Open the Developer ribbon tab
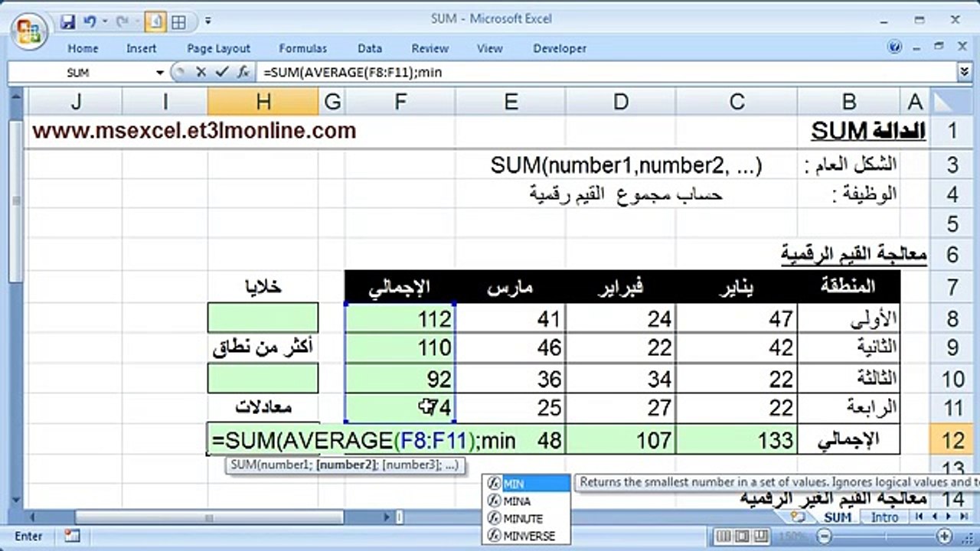980x551 pixels. click(560, 48)
